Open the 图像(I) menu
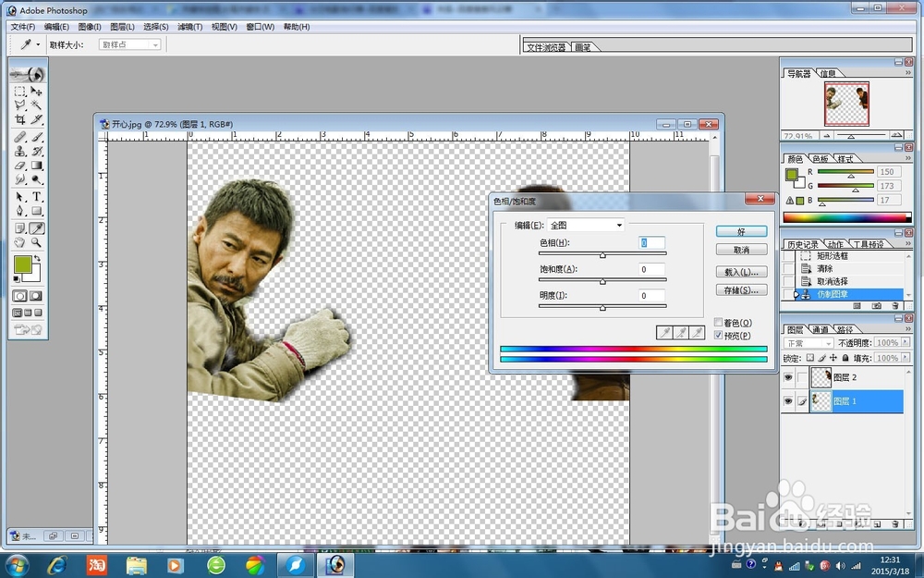Screen dimensions: 924x578 [90, 27]
